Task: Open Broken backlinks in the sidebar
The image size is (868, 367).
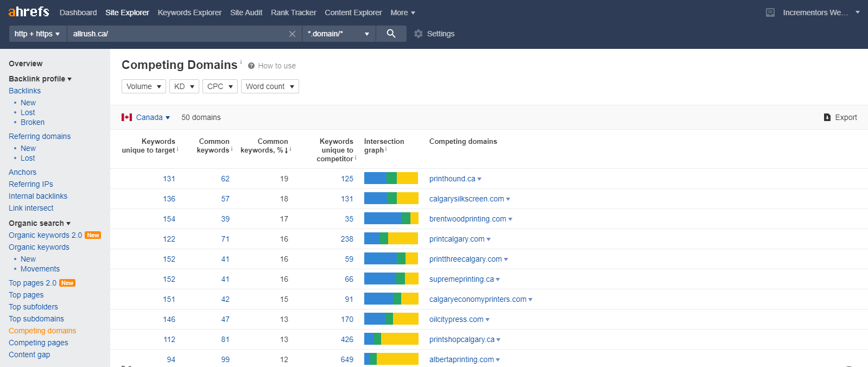Action: tap(33, 122)
